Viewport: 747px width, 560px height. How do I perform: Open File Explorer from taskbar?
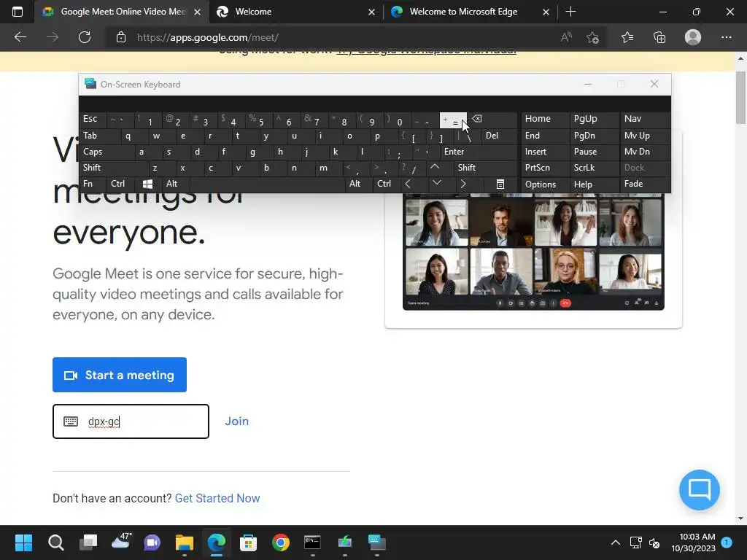pos(185,542)
